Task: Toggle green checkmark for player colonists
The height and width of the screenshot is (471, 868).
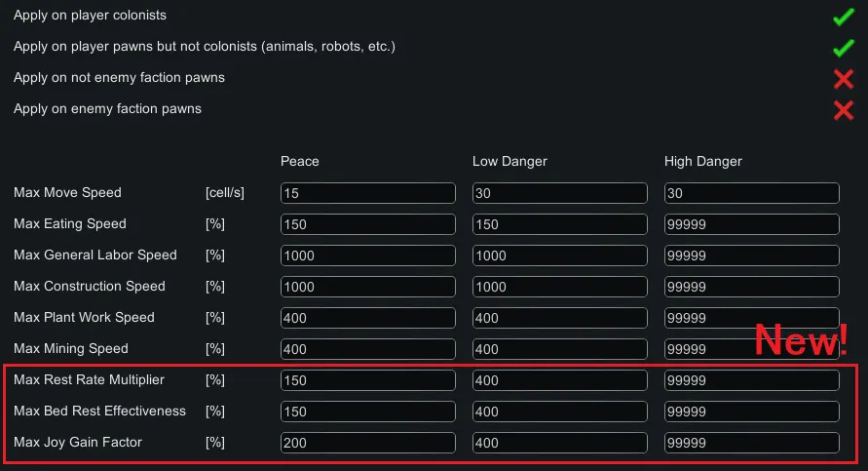Action: click(x=843, y=18)
